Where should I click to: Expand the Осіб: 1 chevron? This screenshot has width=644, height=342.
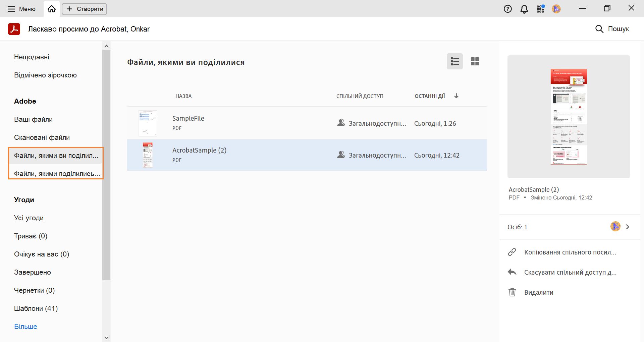(628, 227)
